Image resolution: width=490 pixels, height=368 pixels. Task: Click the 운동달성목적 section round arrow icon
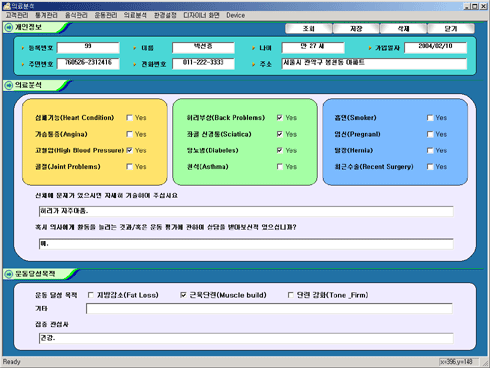click(8, 274)
